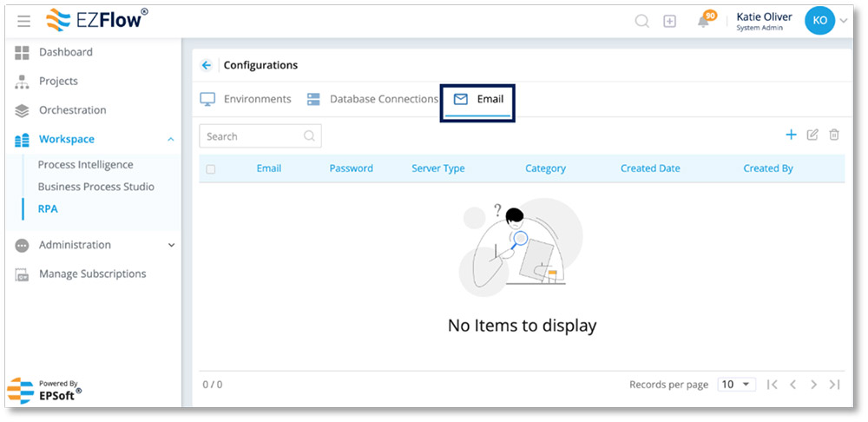The height and width of the screenshot is (422, 868).
Task: Open the Dashboard sidebar item
Action: click(66, 52)
